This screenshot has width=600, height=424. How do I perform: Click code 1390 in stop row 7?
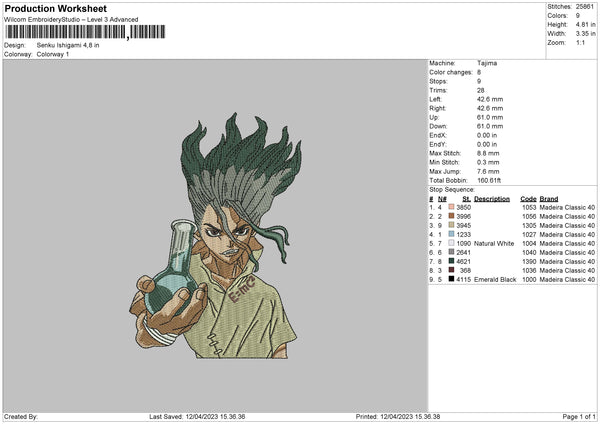(529, 261)
